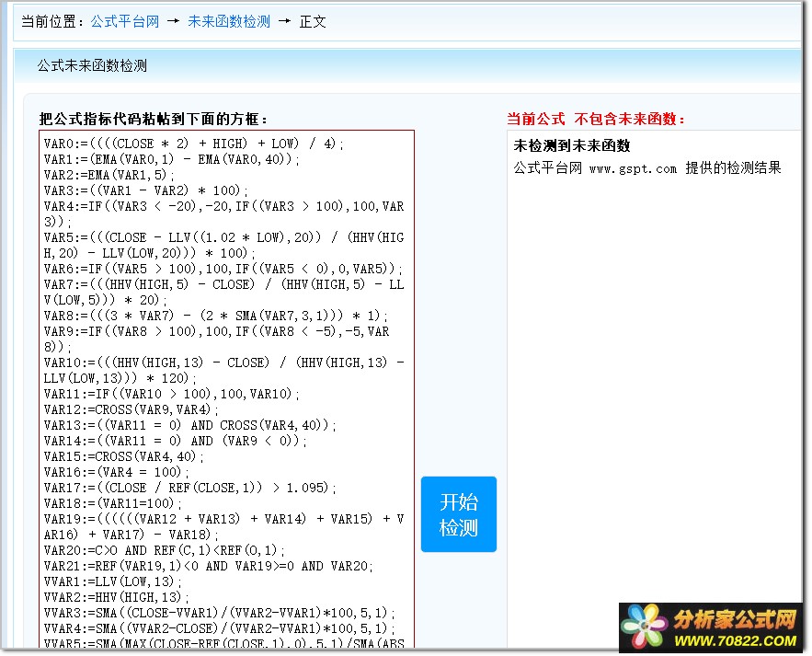Click the VAR20:=C>O AND REF line
This screenshot has width=812, height=656.
pyautogui.click(x=165, y=550)
